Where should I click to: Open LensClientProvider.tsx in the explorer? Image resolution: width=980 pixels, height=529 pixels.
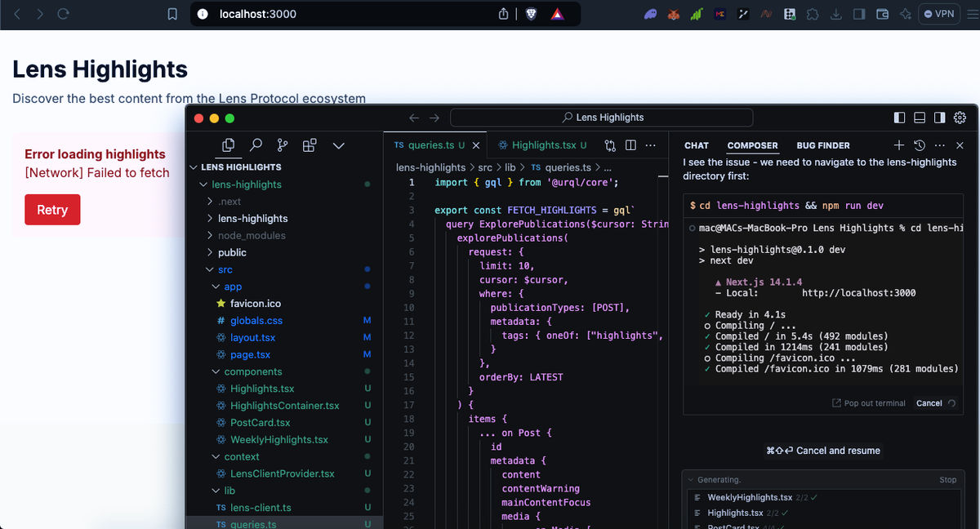click(x=283, y=473)
